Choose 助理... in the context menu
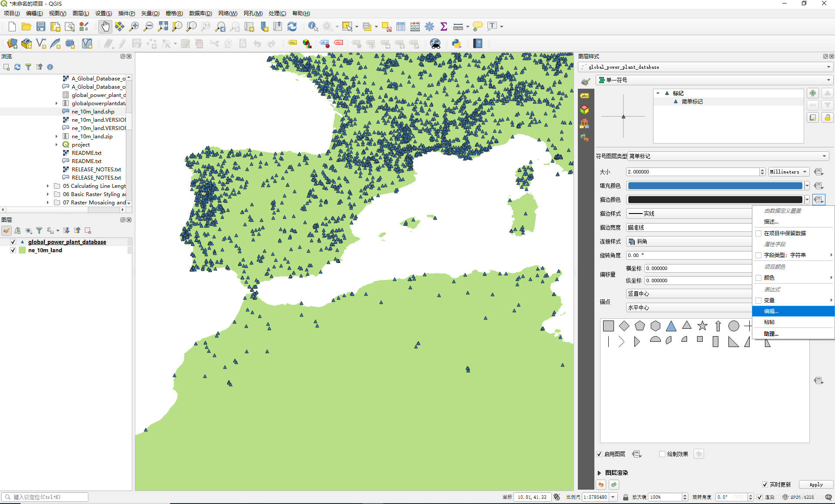835x504 pixels. 793,334
